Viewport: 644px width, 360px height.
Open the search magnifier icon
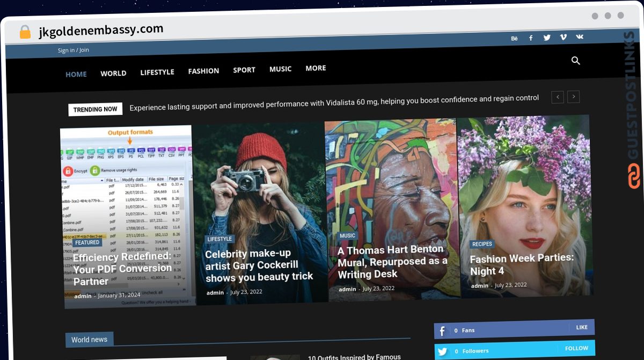point(576,61)
